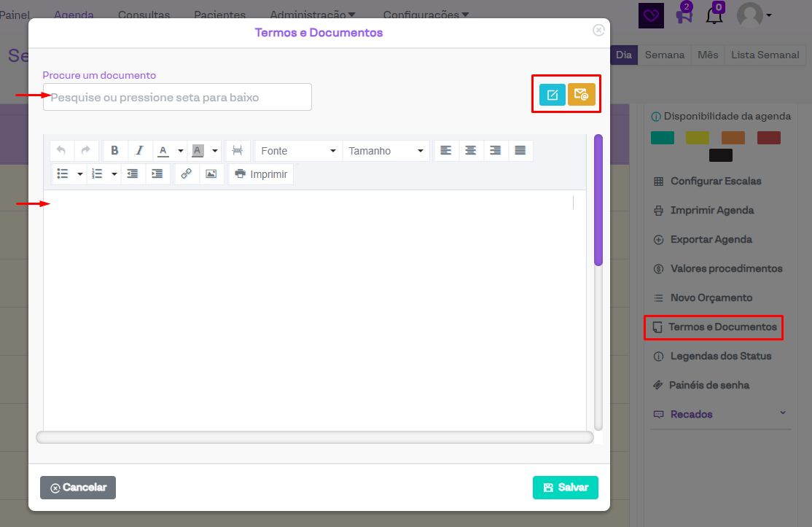Click the page break icon
Viewport: 812px width, 527px height.
(x=238, y=151)
